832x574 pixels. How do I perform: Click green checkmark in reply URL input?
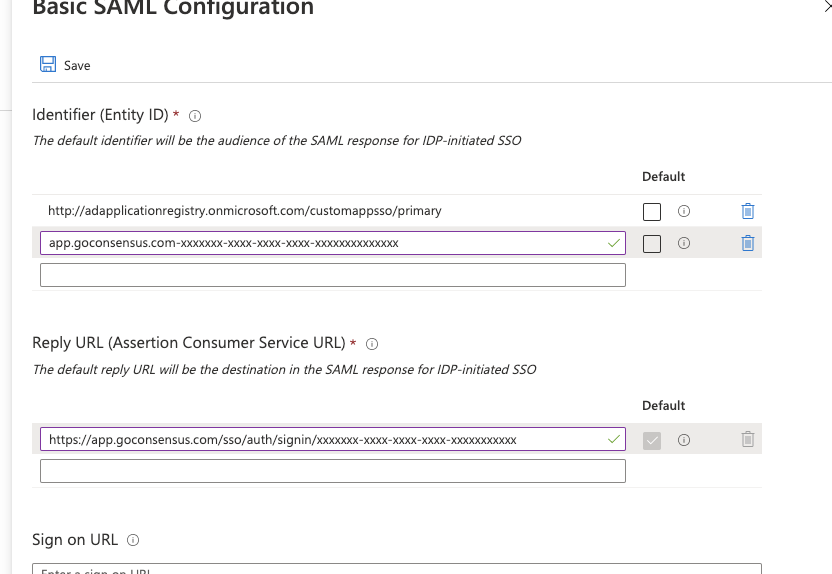[613, 439]
